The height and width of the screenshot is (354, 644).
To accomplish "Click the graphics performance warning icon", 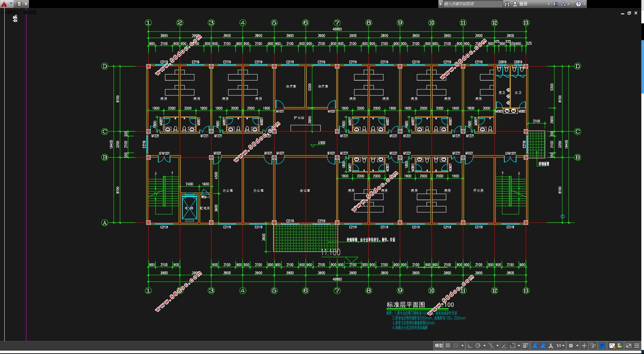I will pos(612,346).
